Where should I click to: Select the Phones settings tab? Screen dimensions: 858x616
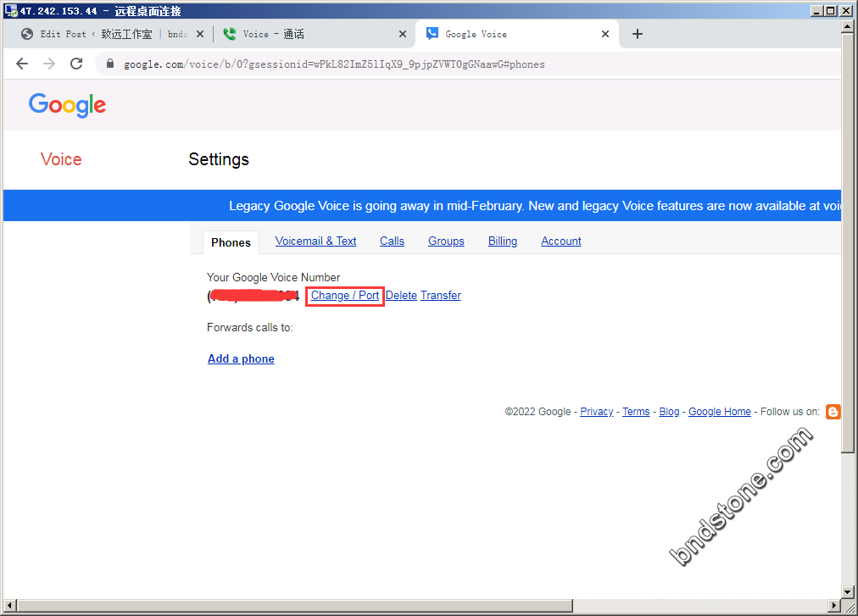(231, 242)
